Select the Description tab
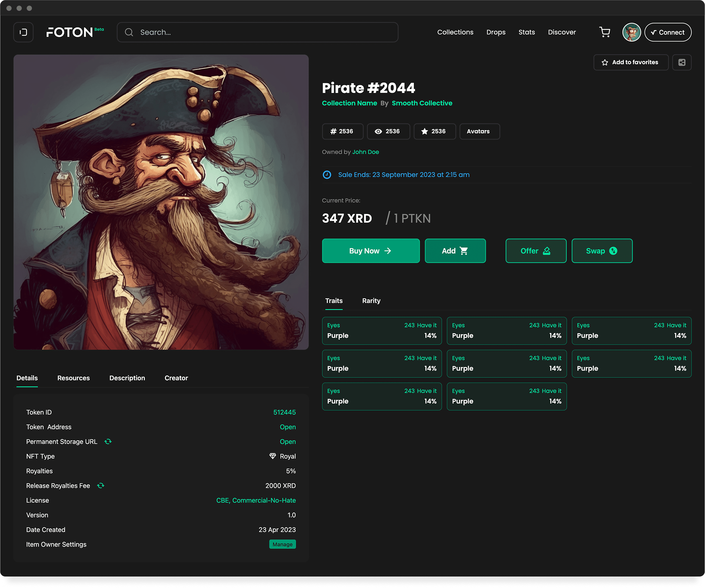The width and height of the screenshot is (705, 588). click(x=127, y=378)
